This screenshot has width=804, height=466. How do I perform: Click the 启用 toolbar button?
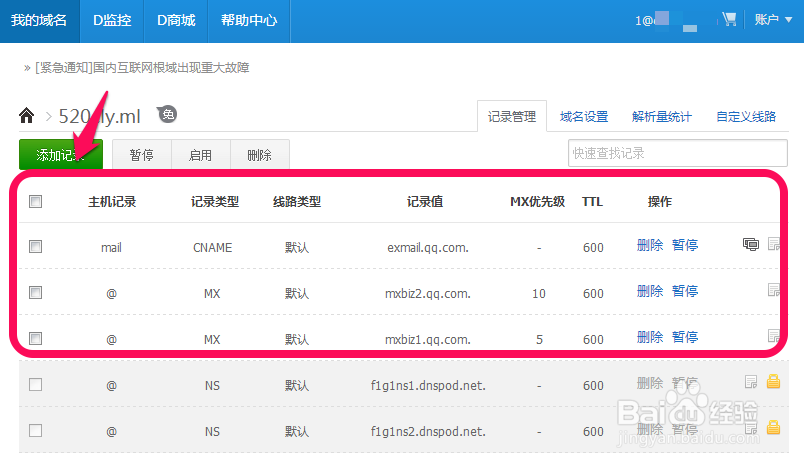pyautogui.click(x=200, y=154)
